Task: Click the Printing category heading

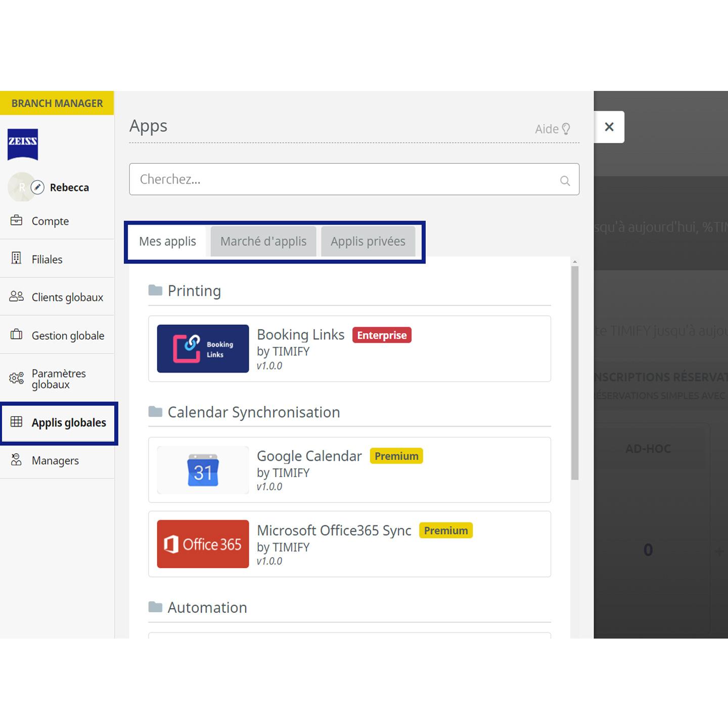Action: tap(194, 291)
